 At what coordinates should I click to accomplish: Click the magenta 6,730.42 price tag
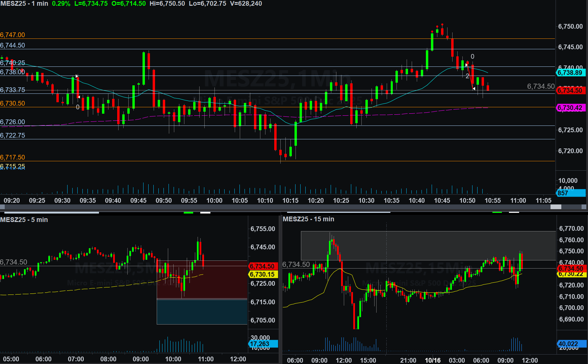[570, 108]
